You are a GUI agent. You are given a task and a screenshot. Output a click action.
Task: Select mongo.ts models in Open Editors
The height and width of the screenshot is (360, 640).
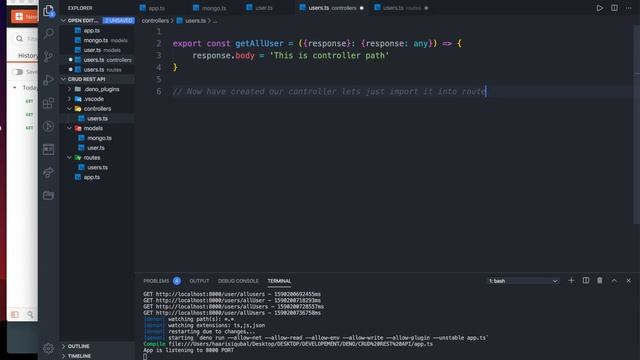coord(97,40)
